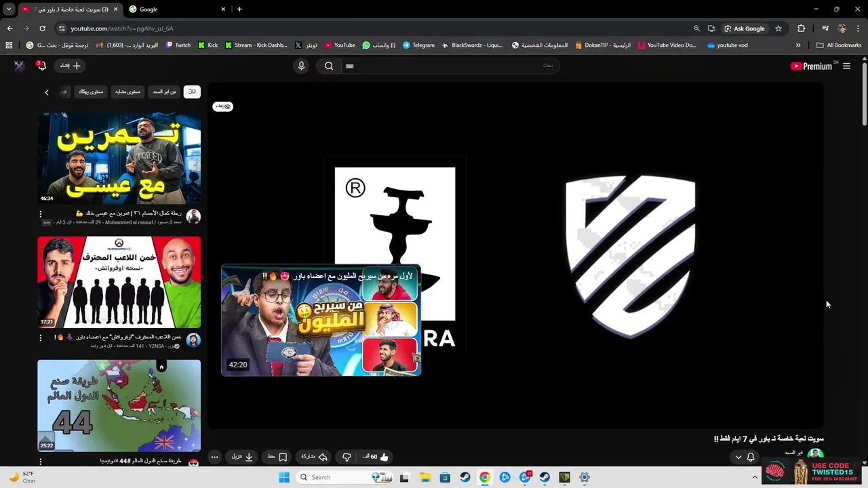Screen dimensions: 868x488
Task: Open Telegram bookmark
Action: point(418,45)
